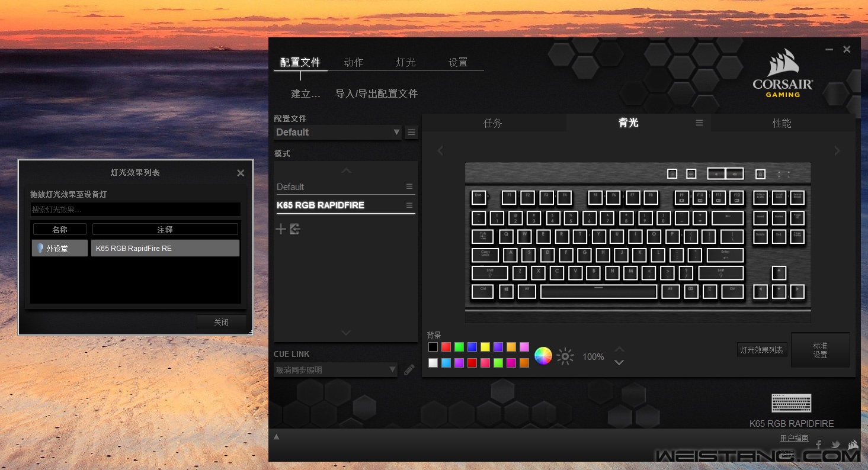Click 建立... to create a profile
Screen dimensions: 868x470
coord(306,94)
